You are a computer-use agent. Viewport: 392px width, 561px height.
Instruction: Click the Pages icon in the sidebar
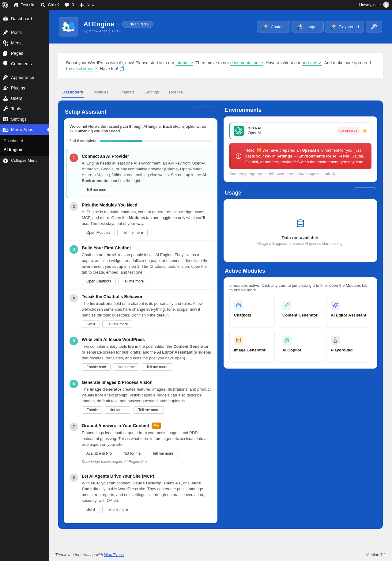tap(6, 53)
